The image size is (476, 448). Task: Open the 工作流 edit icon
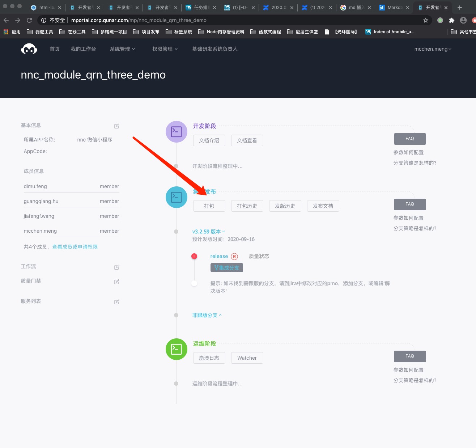point(117,267)
